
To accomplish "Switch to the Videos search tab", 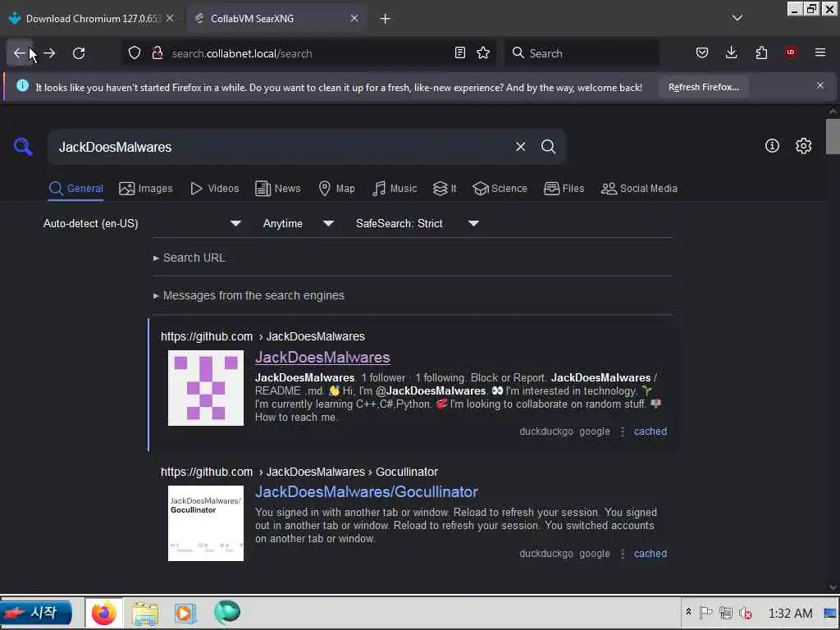I will click(x=214, y=189).
